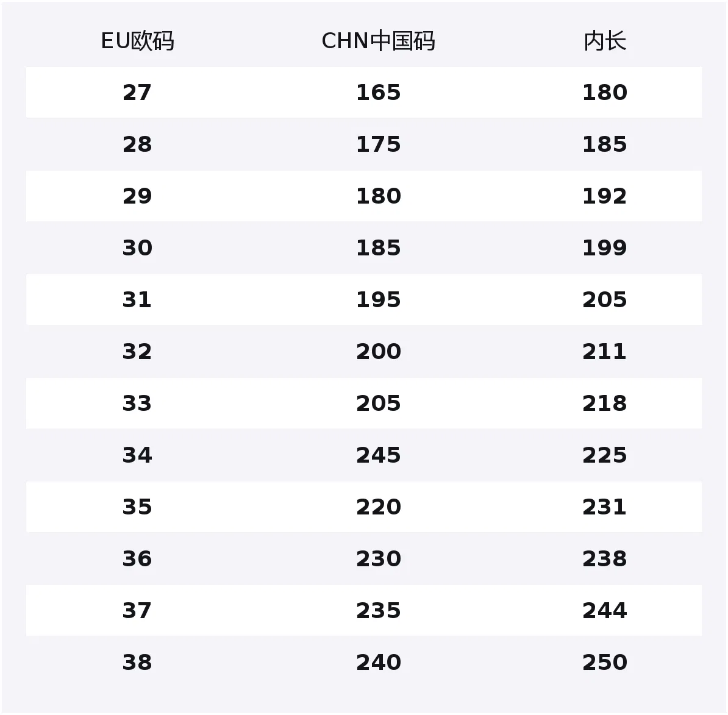This screenshot has height=715, width=728.
Task: Click the CHN中国码 column header
Action: 379,41
